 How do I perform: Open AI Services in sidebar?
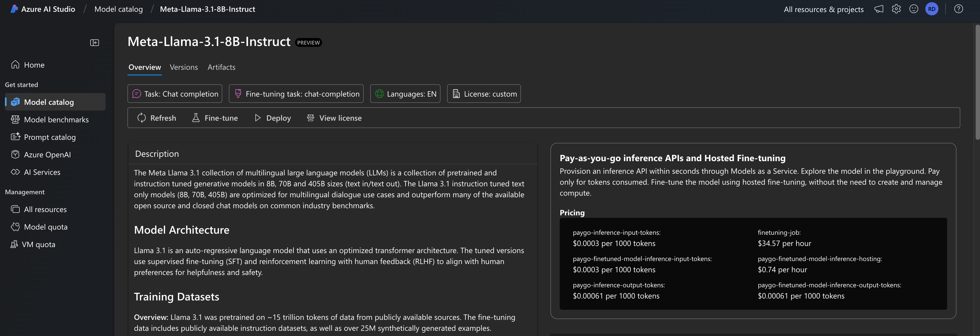[42, 172]
